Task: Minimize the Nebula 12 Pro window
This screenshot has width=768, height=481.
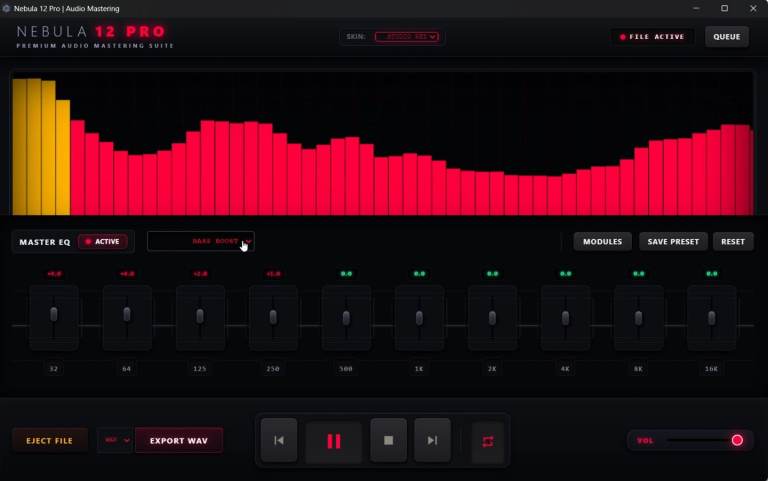Action: coord(696,8)
